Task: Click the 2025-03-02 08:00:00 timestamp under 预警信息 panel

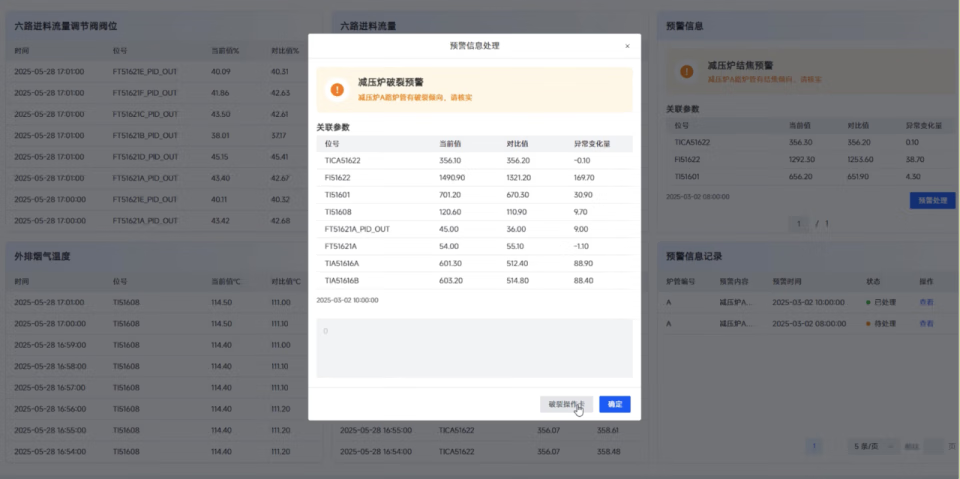Action: [x=697, y=197]
